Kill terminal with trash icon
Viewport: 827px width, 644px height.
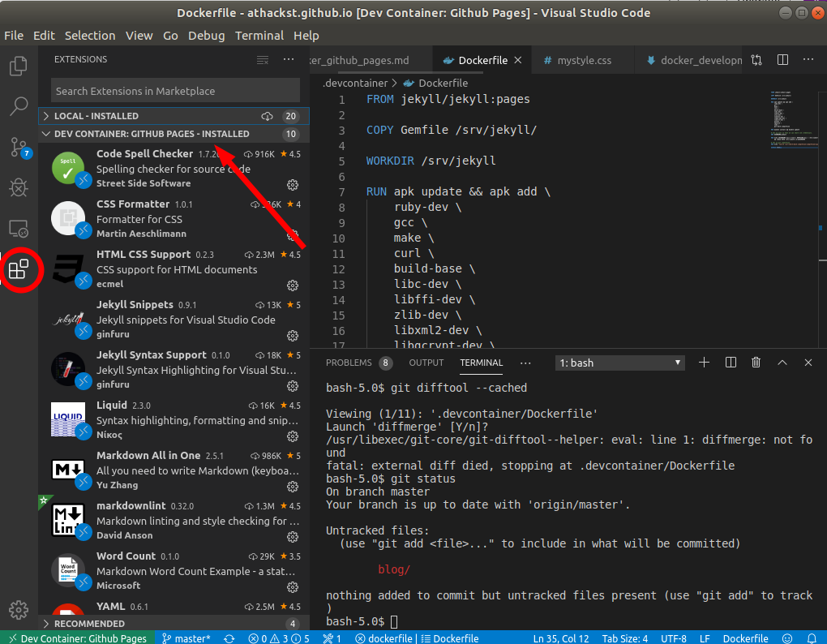(x=756, y=363)
